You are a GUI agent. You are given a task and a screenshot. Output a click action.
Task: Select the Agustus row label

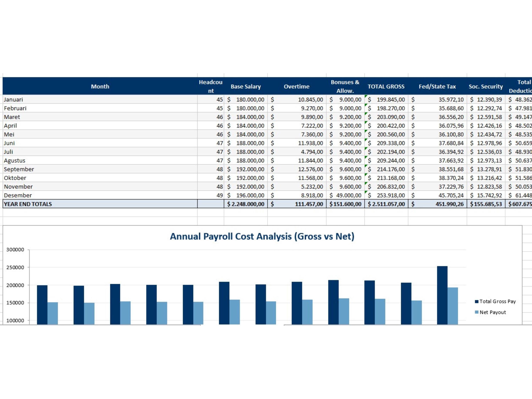click(x=100, y=160)
